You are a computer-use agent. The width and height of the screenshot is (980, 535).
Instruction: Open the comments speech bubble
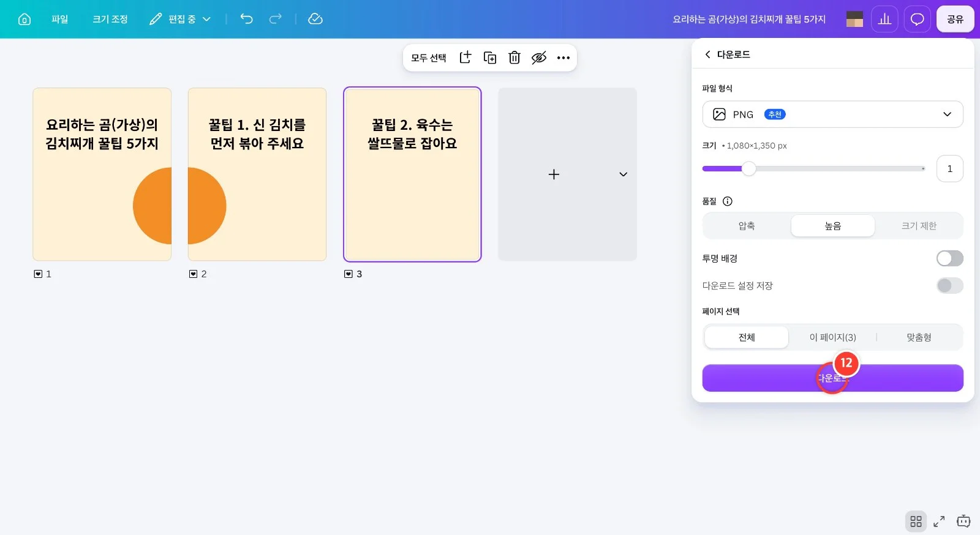coord(917,19)
